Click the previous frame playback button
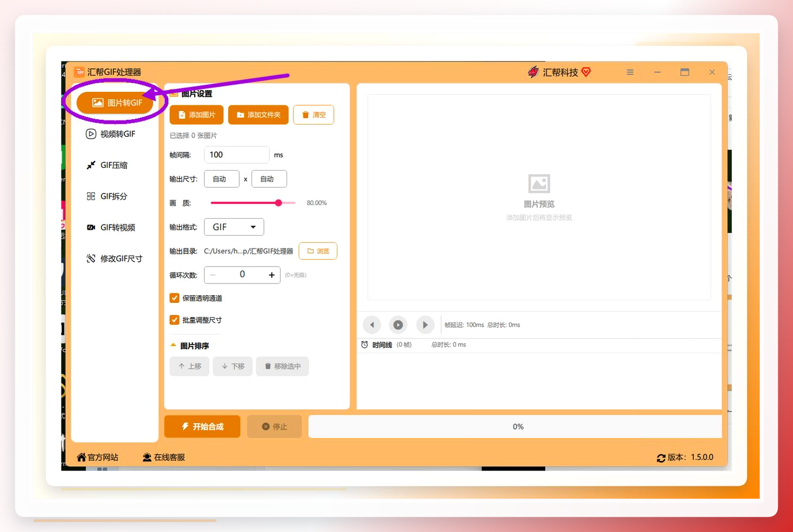793x532 pixels. point(372,324)
